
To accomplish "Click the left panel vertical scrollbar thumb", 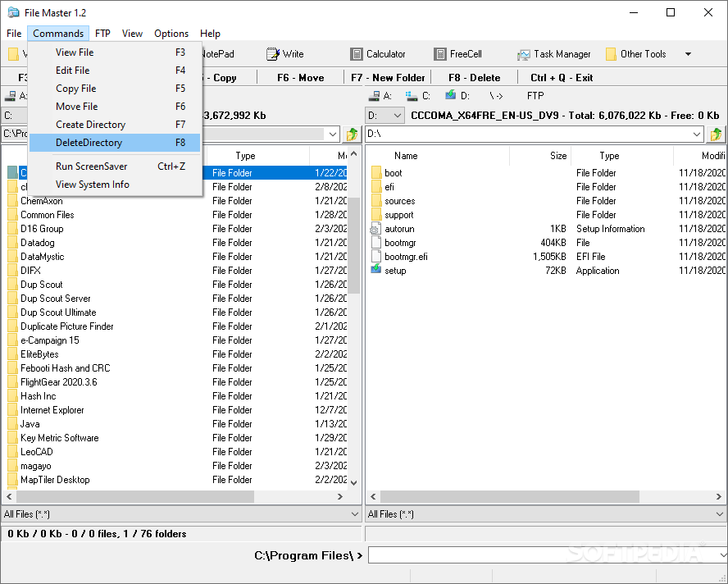I will tap(354, 245).
